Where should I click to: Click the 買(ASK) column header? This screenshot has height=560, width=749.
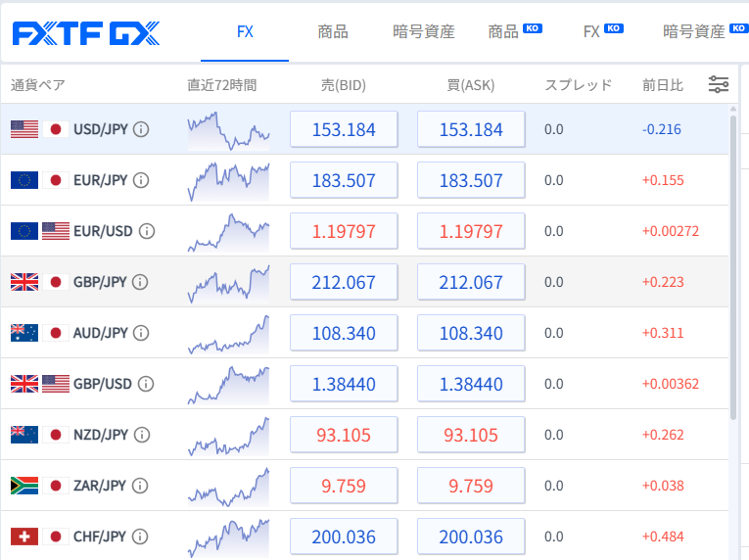(x=471, y=85)
